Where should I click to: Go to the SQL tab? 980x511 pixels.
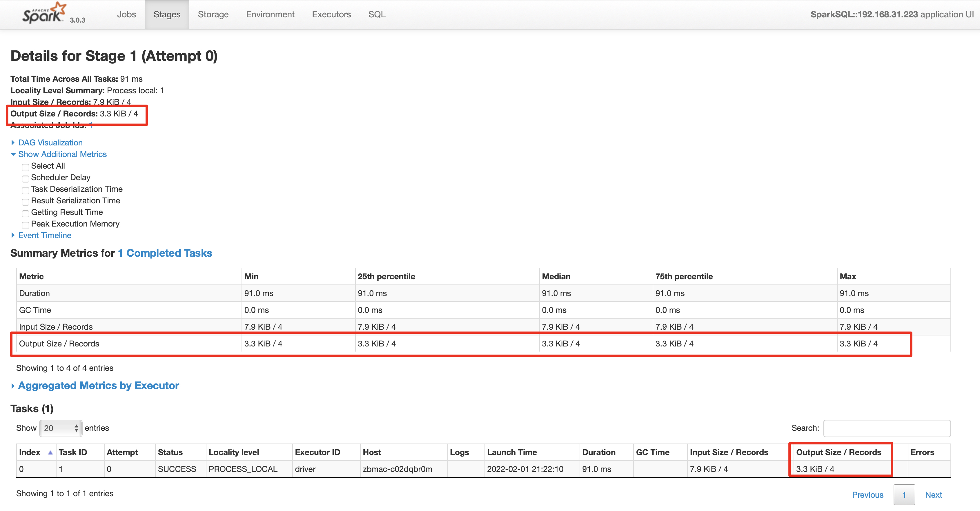377,14
